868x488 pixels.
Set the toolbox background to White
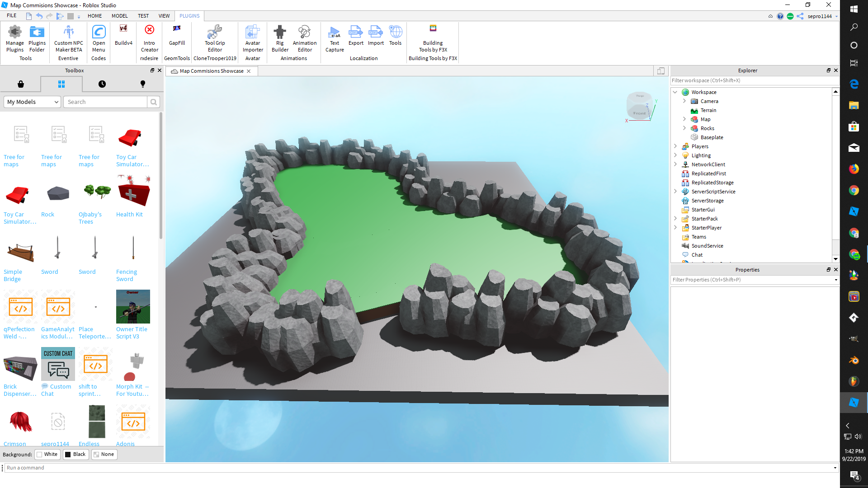pyautogui.click(x=47, y=454)
